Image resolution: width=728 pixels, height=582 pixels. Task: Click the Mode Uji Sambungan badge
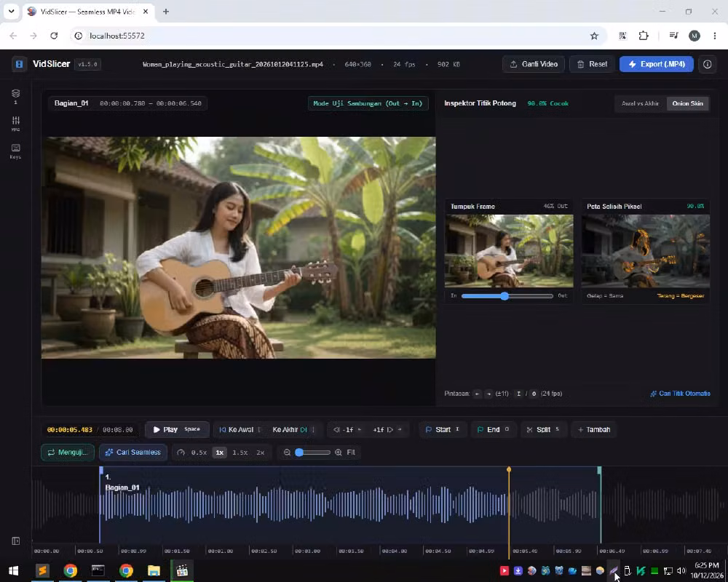[x=368, y=103]
